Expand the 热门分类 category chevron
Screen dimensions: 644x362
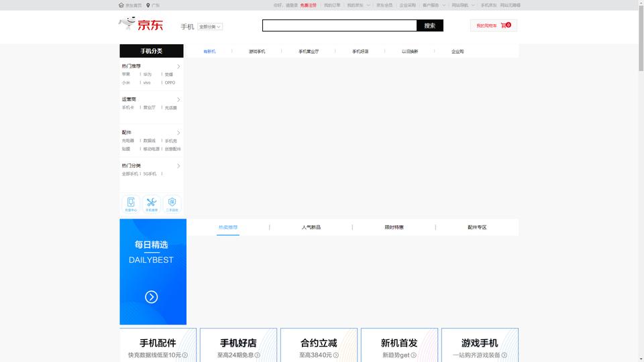[x=178, y=166]
